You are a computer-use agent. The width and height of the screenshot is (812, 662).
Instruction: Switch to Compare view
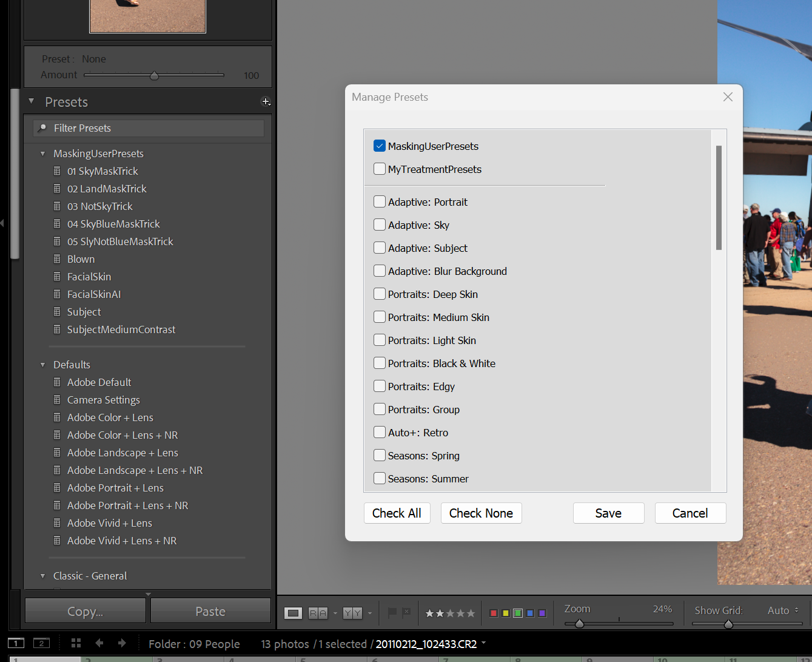(x=317, y=613)
